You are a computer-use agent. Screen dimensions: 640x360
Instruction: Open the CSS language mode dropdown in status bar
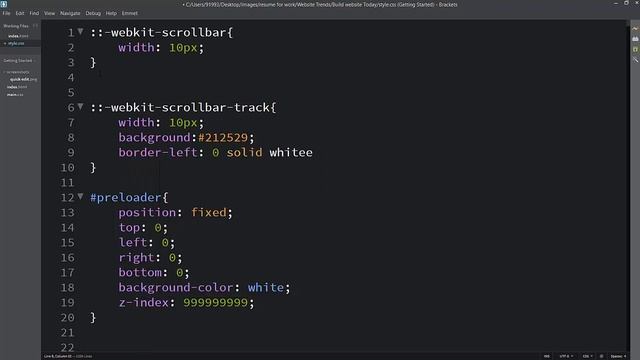click(587, 356)
